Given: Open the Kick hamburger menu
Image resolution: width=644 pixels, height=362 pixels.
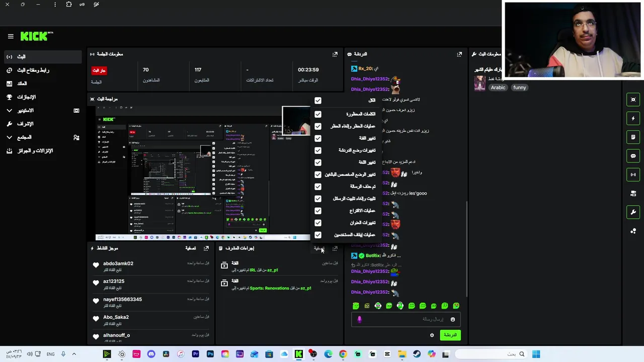Looking at the screenshot, I should pyautogui.click(x=11, y=36).
